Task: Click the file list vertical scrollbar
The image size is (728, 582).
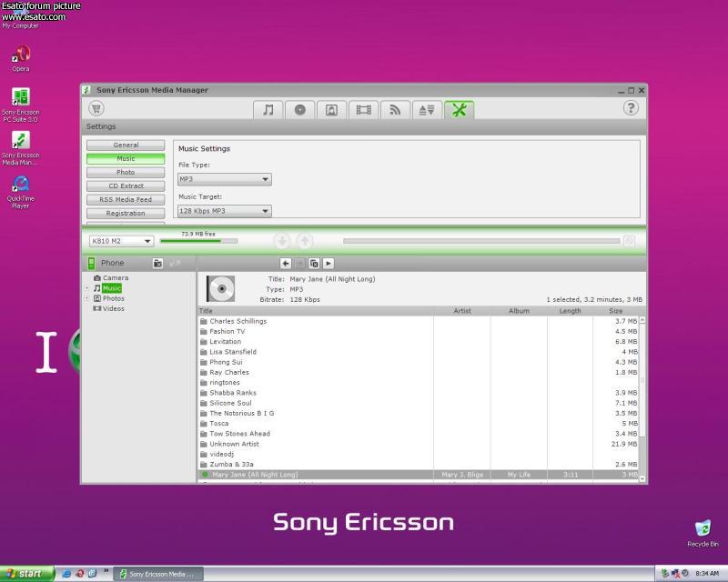Action: click(x=642, y=379)
